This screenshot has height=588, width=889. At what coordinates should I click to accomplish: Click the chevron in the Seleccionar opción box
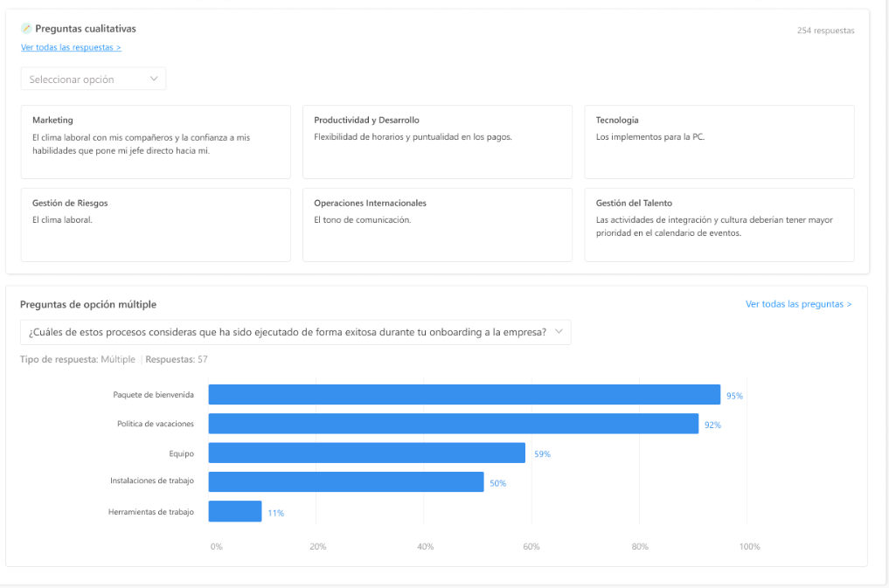coord(154,79)
